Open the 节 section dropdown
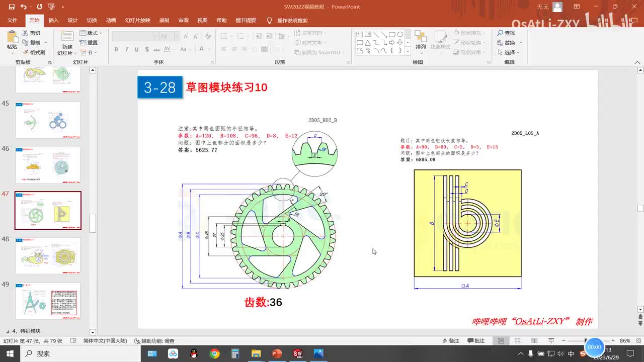This screenshot has height=362, width=644. (89, 52)
